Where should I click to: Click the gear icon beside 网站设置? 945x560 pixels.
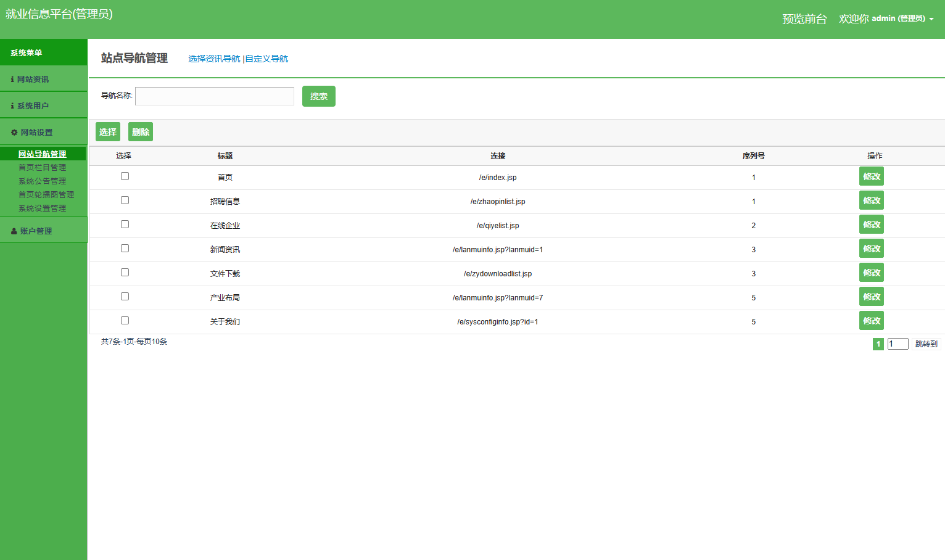point(14,133)
